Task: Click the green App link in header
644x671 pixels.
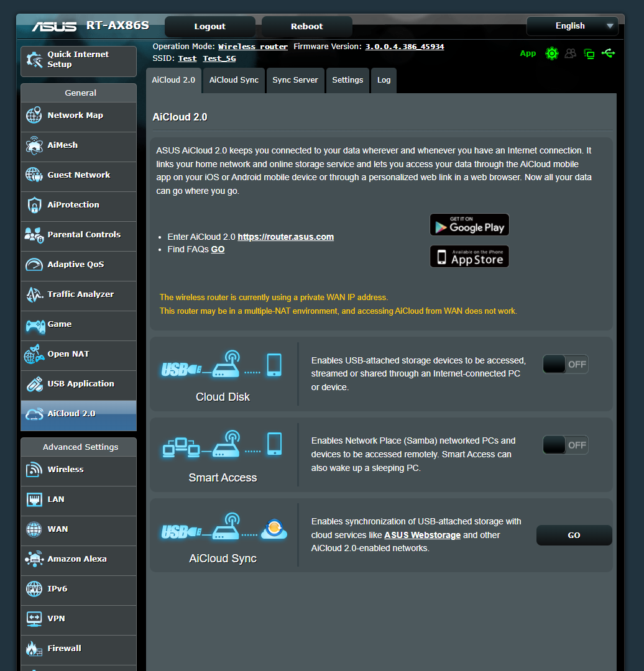Action: 528,53
